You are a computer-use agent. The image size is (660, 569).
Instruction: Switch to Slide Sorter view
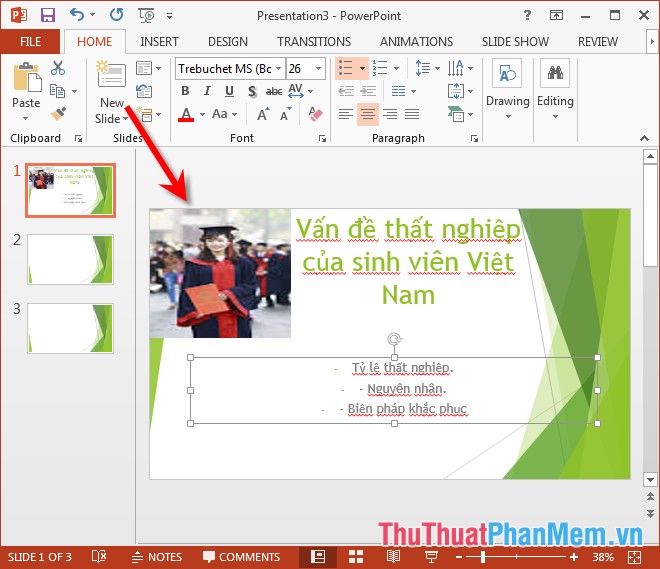tap(356, 557)
